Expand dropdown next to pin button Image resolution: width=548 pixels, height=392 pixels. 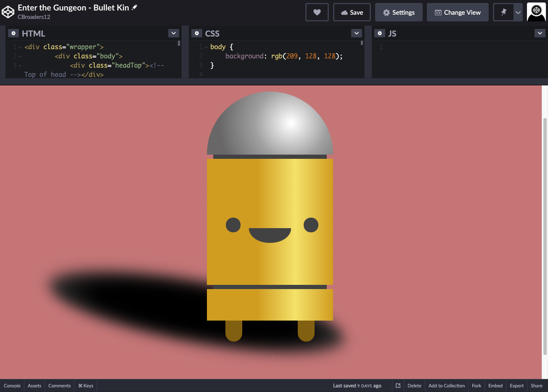click(x=518, y=12)
